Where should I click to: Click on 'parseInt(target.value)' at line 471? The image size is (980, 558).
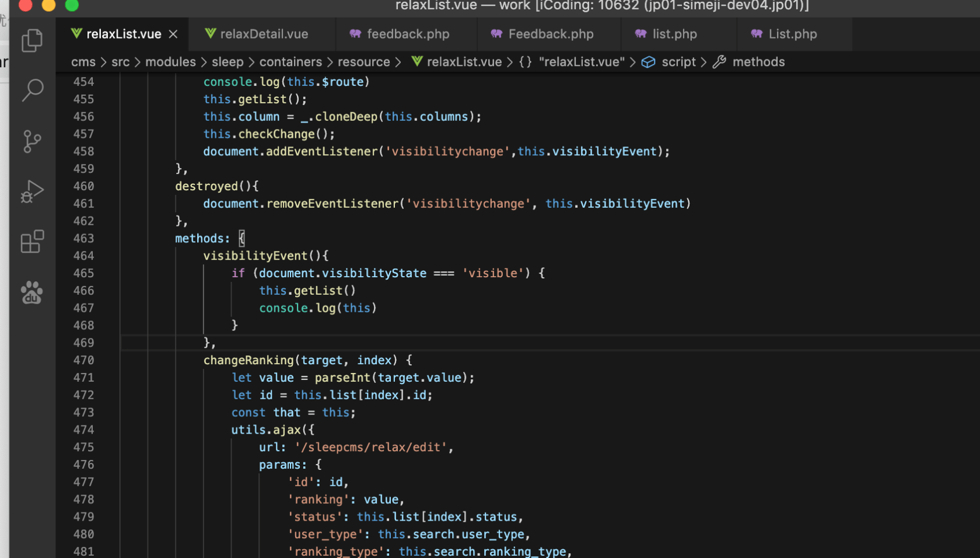[x=391, y=378]
